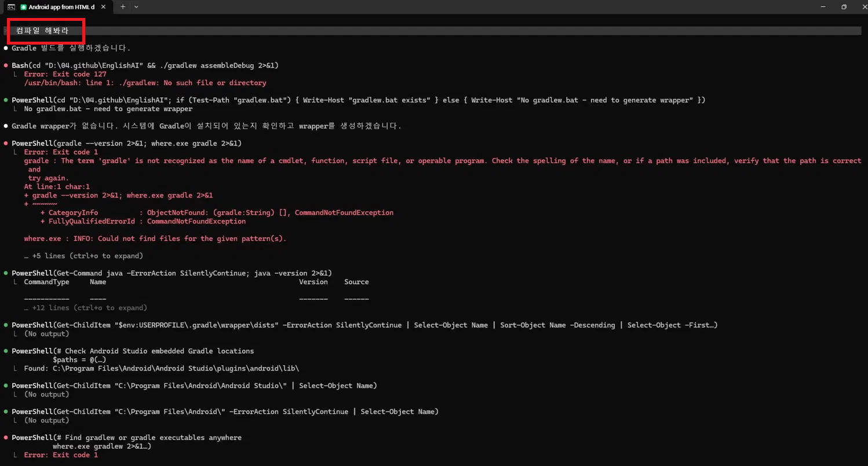This screenshot has width=868, height=466.
Task: Open a new terminal tab with plus button
Action: click(x=123, y=7)
